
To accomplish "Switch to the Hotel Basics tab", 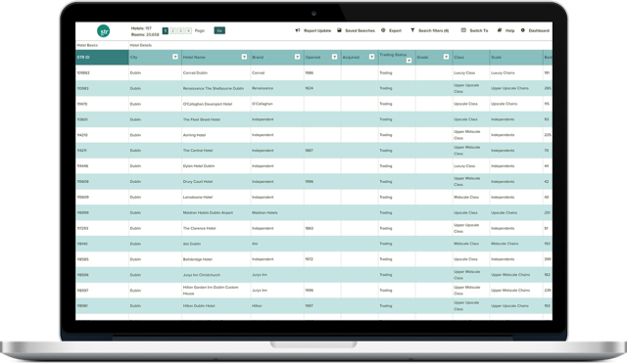I will 87,45.
